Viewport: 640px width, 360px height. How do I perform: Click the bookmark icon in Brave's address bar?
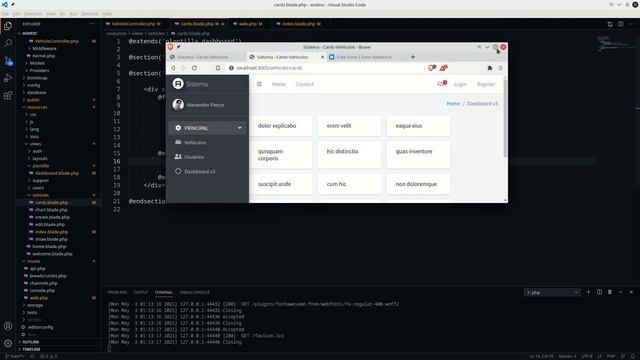coord(218,68)
